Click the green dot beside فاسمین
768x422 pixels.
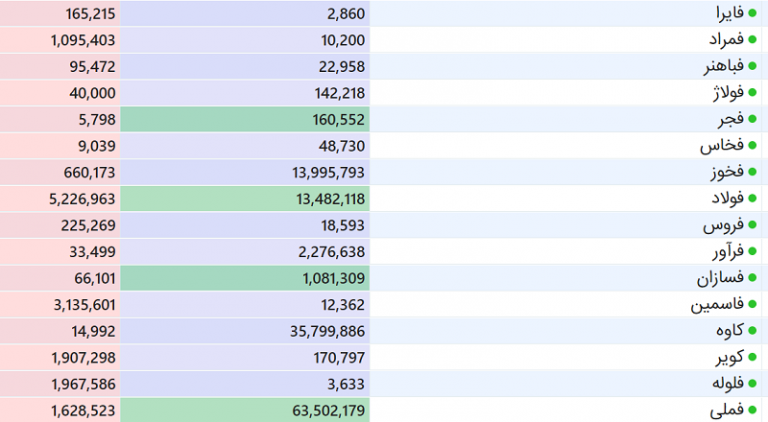point(752,304)
